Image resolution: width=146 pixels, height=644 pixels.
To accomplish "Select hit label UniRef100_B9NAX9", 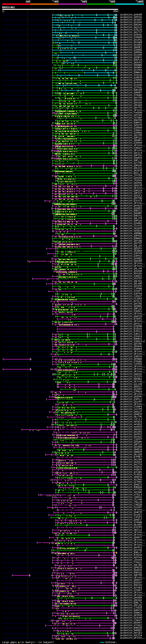I will (131, 72).
